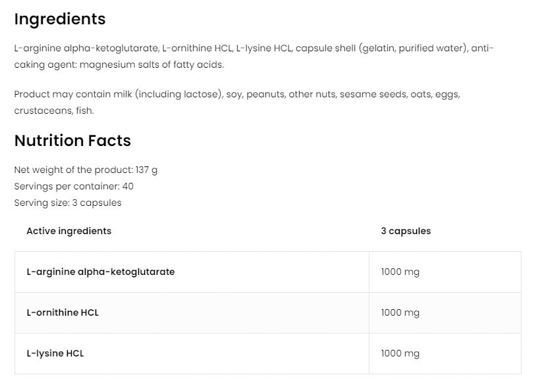
Task: Click the Servings per container: 40 text
Action: point(74,186)
